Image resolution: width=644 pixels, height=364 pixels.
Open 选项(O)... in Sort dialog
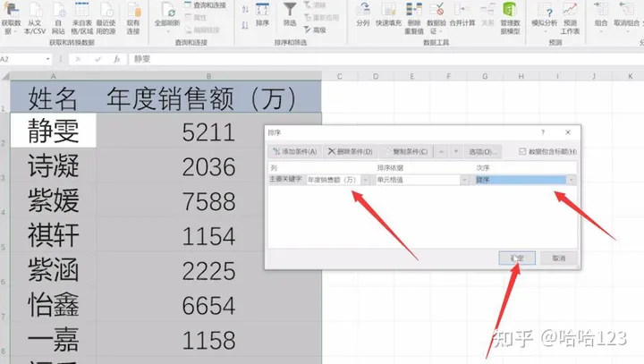pyautogui.click(x=483, y=152)
